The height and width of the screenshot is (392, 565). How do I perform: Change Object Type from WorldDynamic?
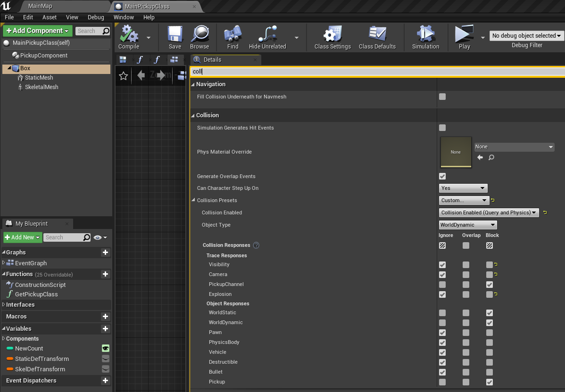click(x=467, y=225)
